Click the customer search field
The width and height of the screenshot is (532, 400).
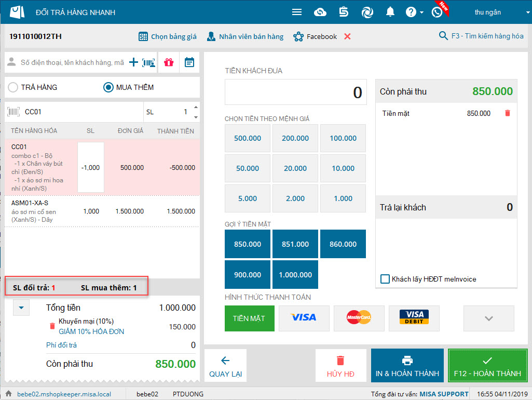72,62
